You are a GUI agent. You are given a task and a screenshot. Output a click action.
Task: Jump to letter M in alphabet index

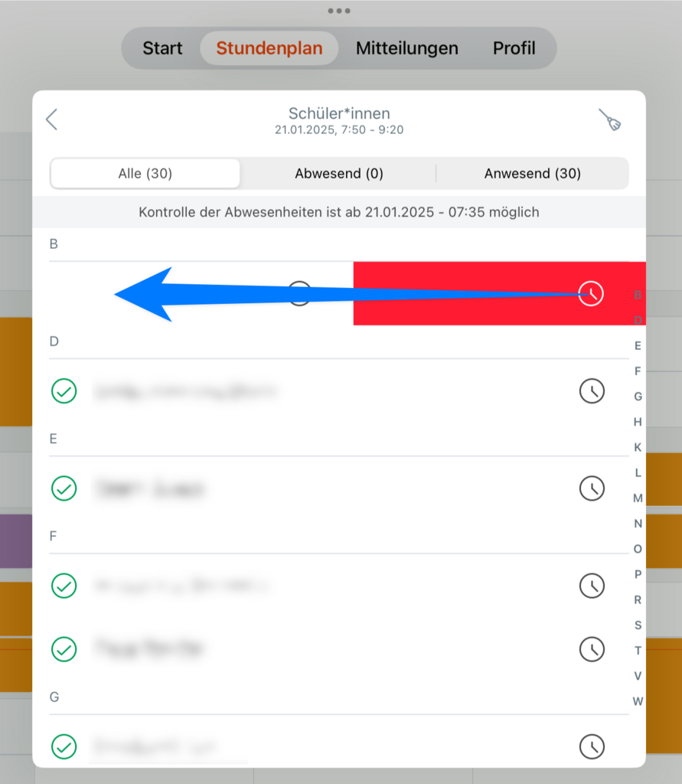coord(638,498)
